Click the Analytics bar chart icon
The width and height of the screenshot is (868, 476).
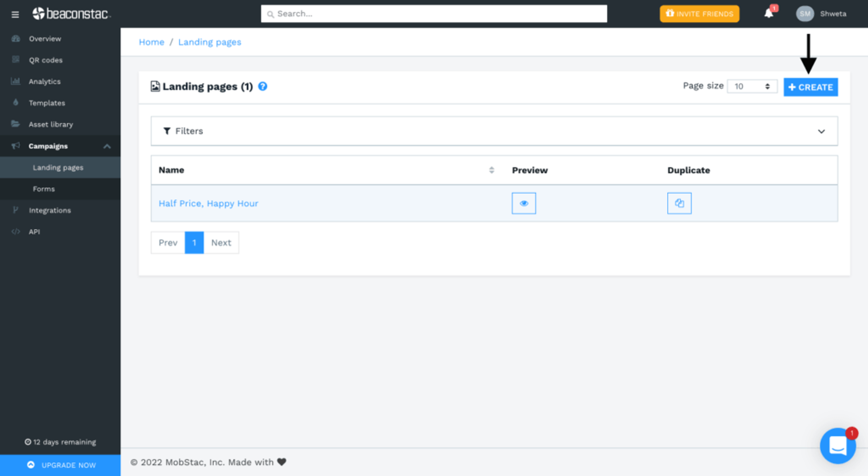coord(16,81)
